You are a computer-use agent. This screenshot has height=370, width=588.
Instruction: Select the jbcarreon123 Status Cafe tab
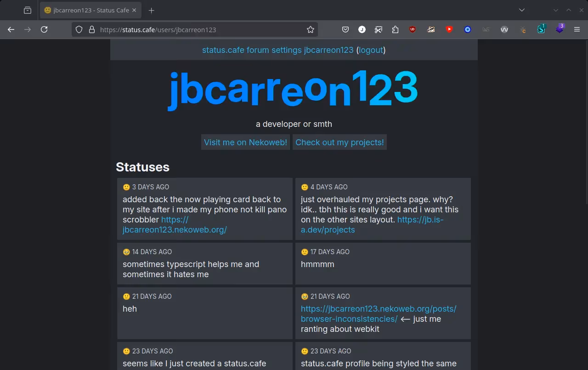point(87,10)
